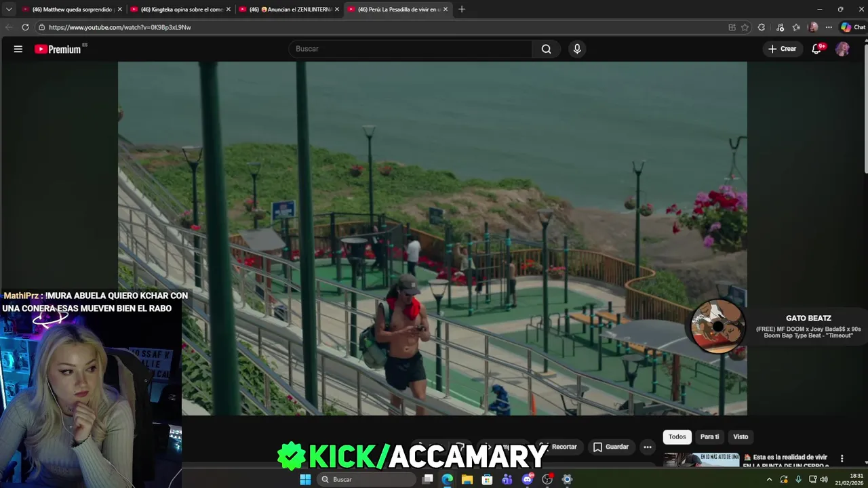868x488 pixels.
Task: Open the favorites list icon
Action: (x=796, y=27)
